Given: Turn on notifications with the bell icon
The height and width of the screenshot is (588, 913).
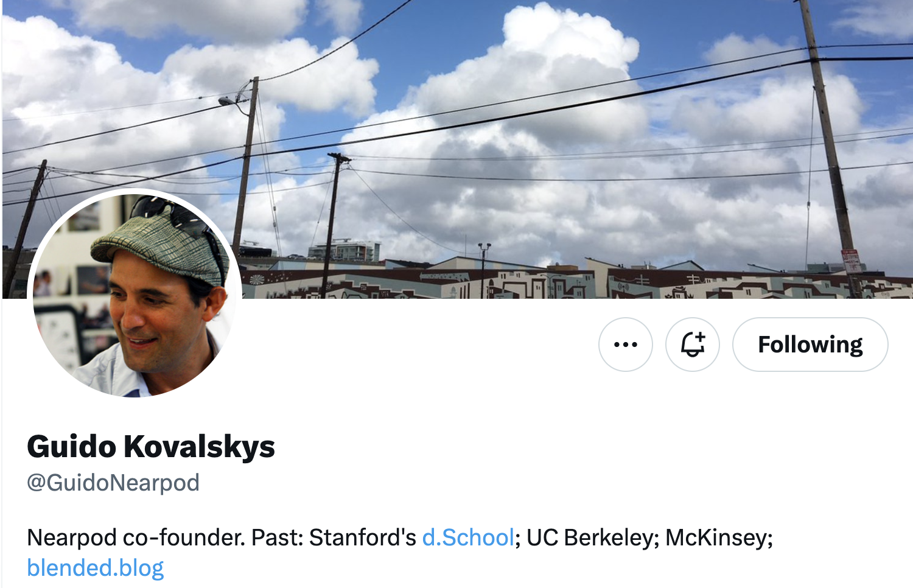Looking at the screenshot, I should point(693,345).
